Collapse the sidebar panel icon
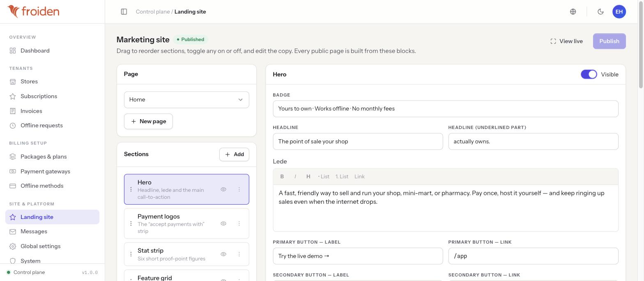644x281 pixels. (x=124, y=12)
